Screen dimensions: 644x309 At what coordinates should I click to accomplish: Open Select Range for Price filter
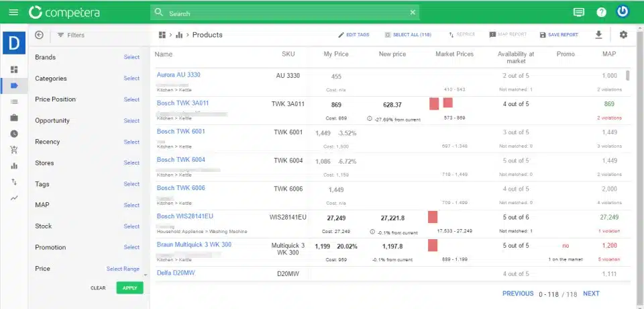coord(123,269)
